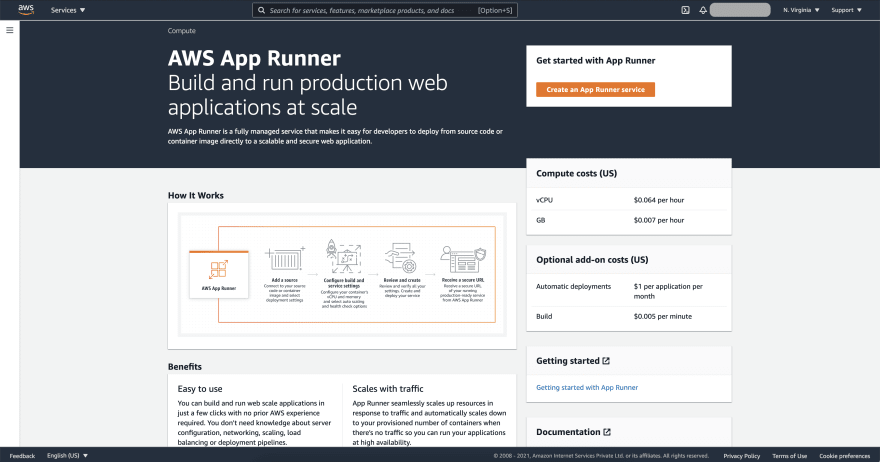Screen dimensions: 880x462
Task: Click the Review and create icon
Action: coord(402,258)
